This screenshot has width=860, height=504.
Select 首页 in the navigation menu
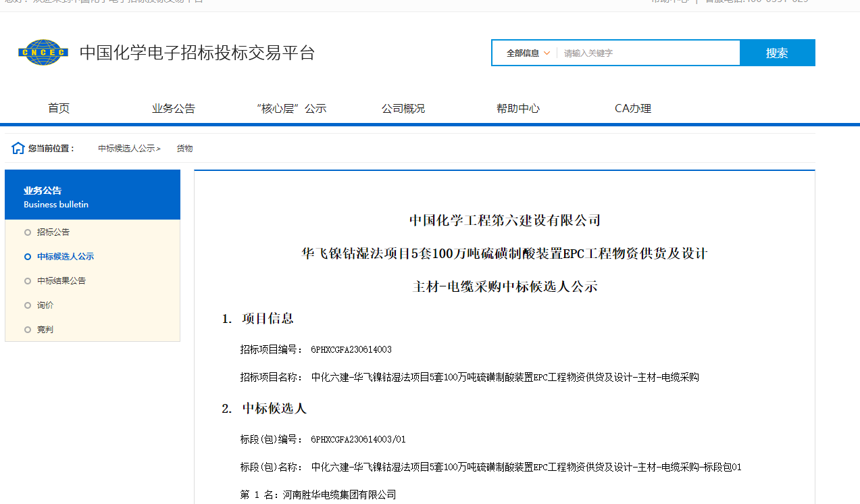58,107
